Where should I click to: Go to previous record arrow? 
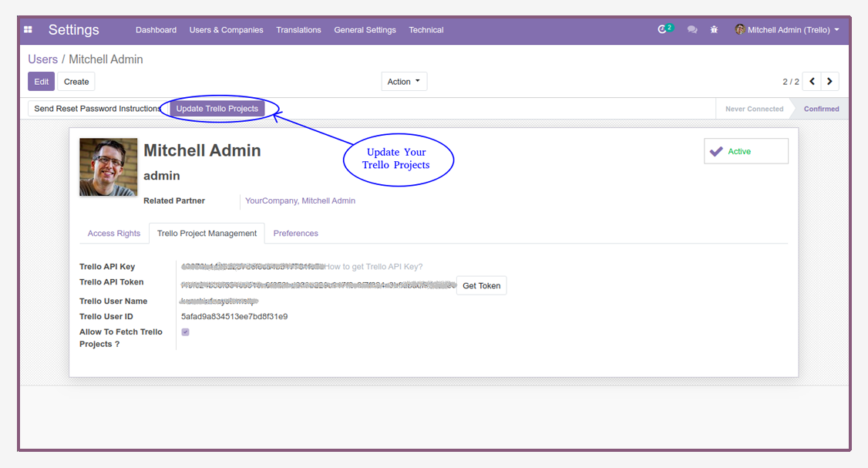click(812, 82)
